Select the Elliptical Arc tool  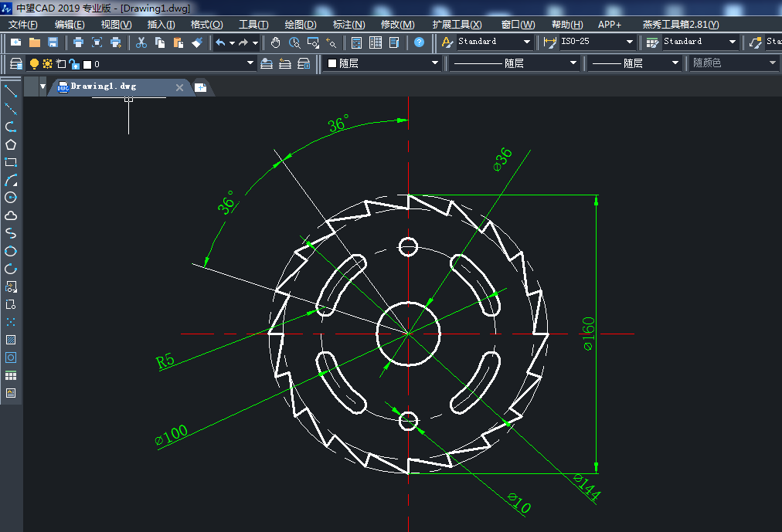11,269
